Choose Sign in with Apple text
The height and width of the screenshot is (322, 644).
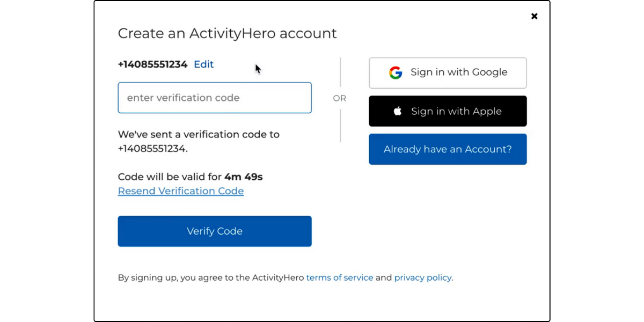coord(456,112)
